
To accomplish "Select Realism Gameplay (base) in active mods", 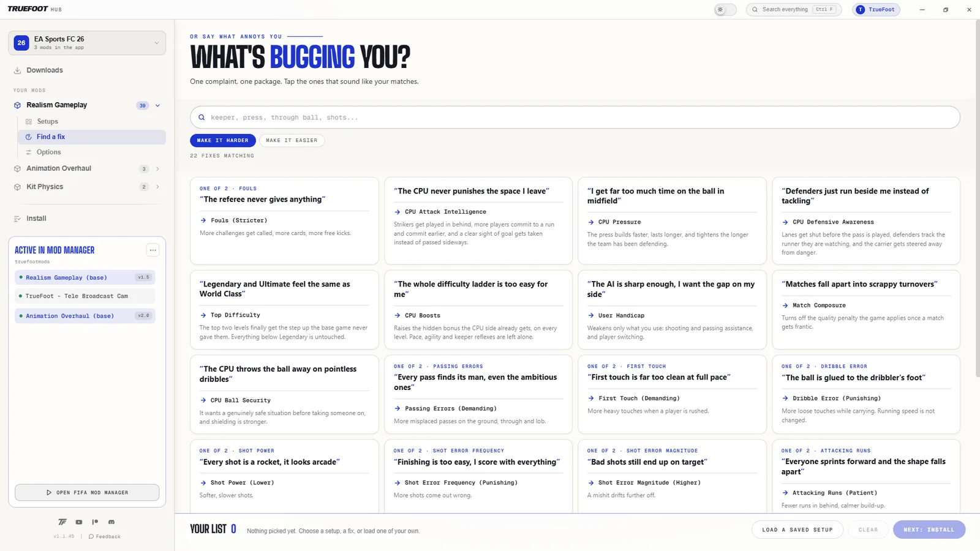I will pos(85,278).
